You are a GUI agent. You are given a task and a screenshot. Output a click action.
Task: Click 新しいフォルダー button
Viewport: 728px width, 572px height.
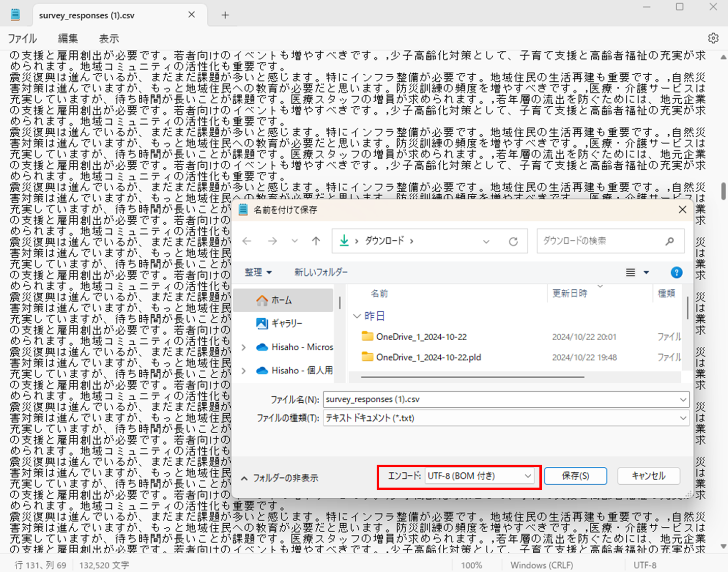coord(321,273)
